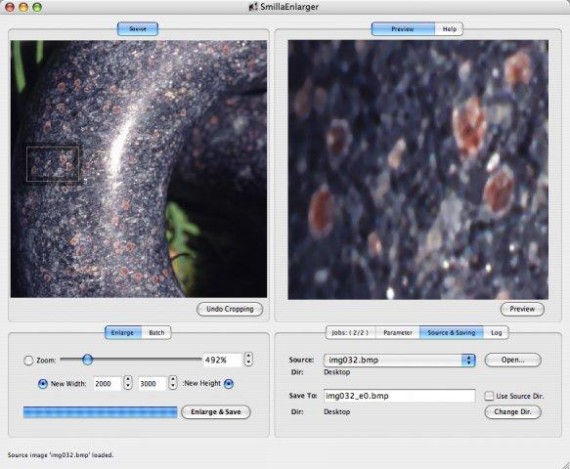Switch to the Batch tab
The width and height of the screenshot is (570, 469).
pyautogui.click(x=156, y=333)
